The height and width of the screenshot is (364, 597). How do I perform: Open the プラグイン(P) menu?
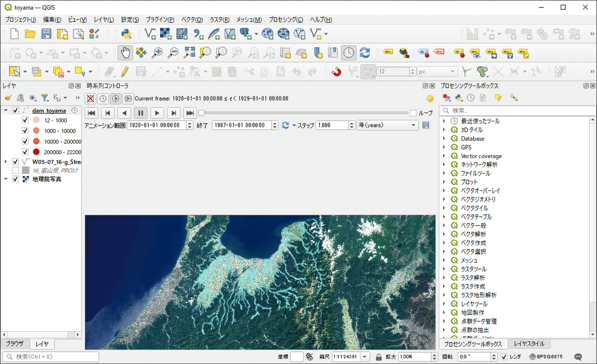(160, 20)
